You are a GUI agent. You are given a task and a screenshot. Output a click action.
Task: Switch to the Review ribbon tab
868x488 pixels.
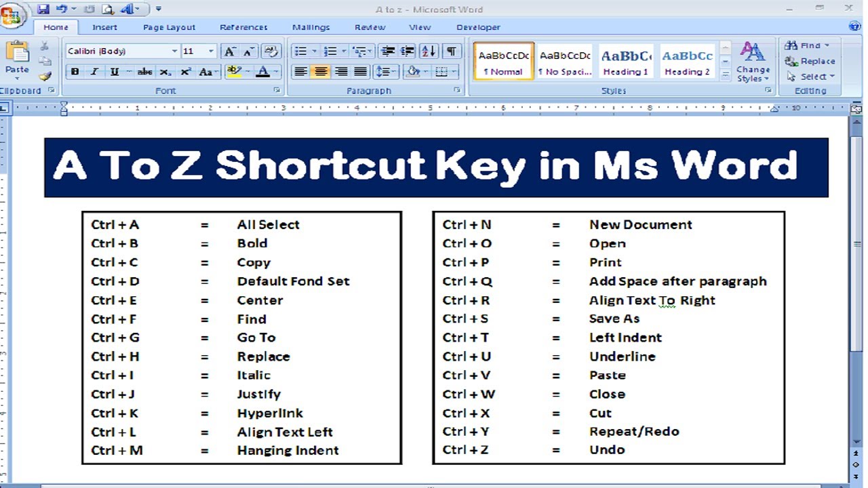coord(370,27)
